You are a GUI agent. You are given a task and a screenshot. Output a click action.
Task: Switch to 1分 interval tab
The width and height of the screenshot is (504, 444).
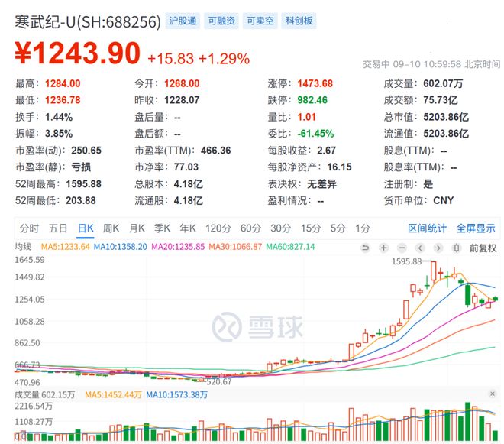[x=362, y=228]
